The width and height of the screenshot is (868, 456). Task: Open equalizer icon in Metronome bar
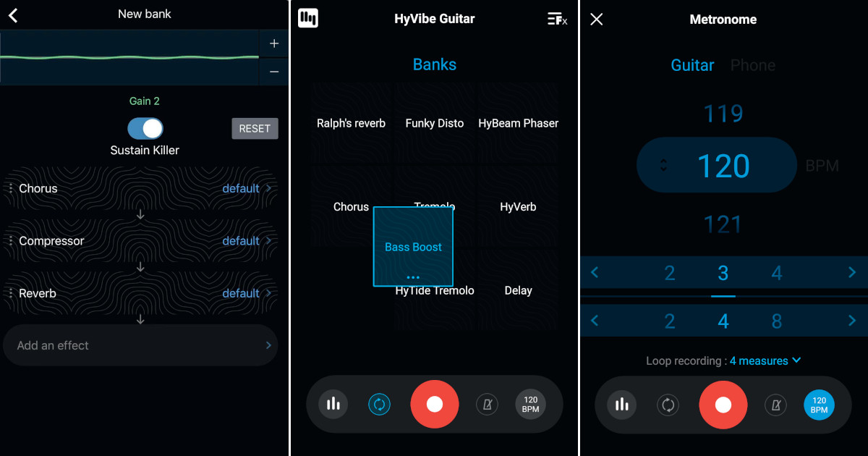click(x=622, y=405)
